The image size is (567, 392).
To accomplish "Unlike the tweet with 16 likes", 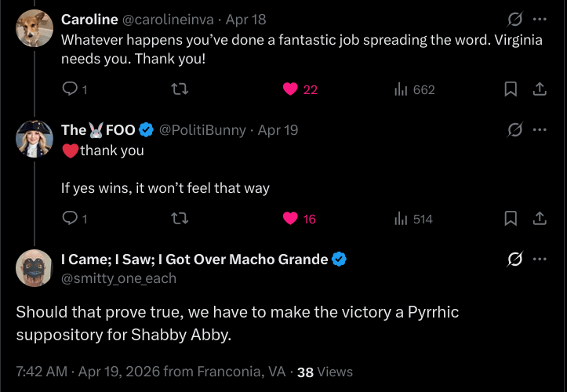I will click(x=290, y=219).
